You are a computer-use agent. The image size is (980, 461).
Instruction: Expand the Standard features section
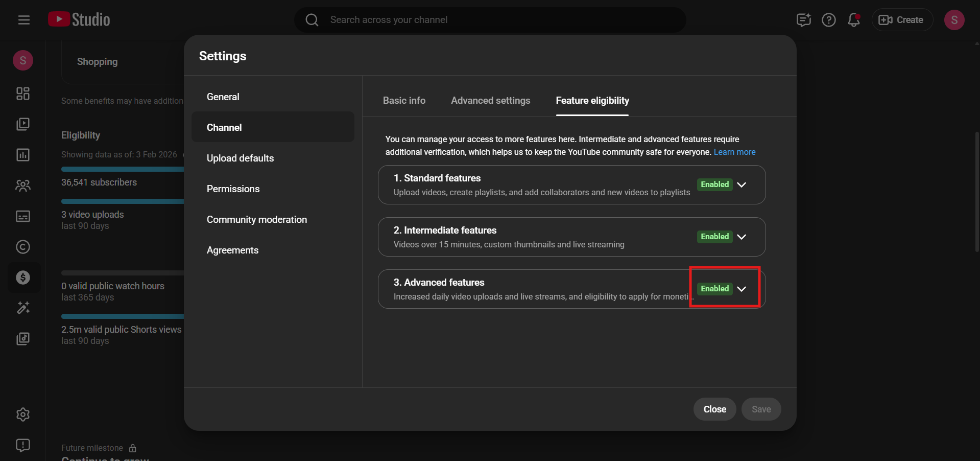click(742, 185)
